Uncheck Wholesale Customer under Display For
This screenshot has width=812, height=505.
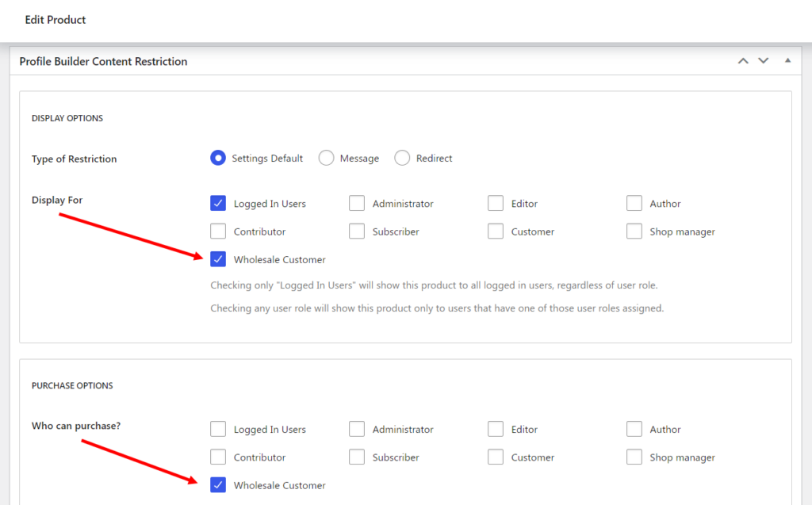[x=218, y=259]
